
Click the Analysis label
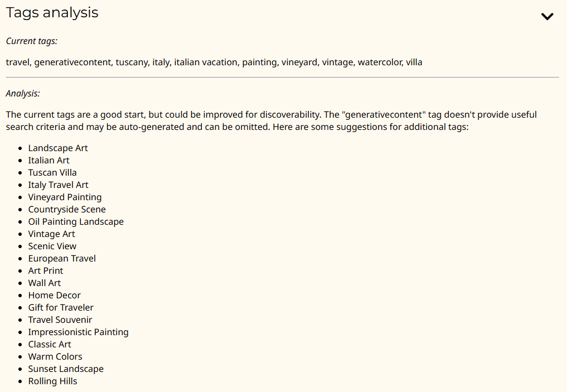point(23,94)
